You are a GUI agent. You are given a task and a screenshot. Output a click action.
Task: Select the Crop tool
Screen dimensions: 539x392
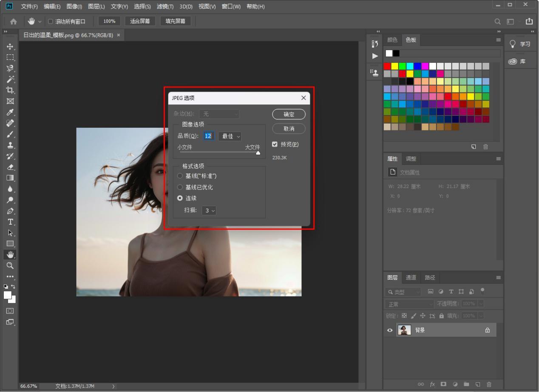[10, 90]
